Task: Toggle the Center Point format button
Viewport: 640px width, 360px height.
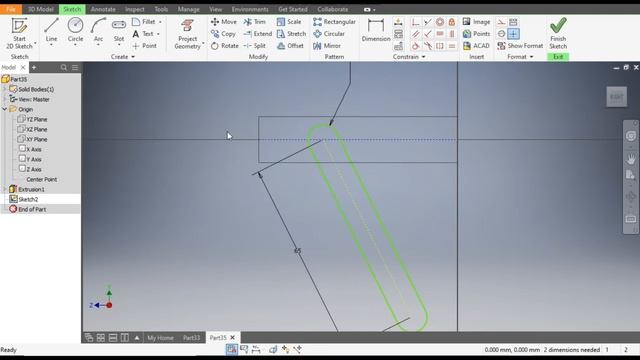Action: [513, 34]
